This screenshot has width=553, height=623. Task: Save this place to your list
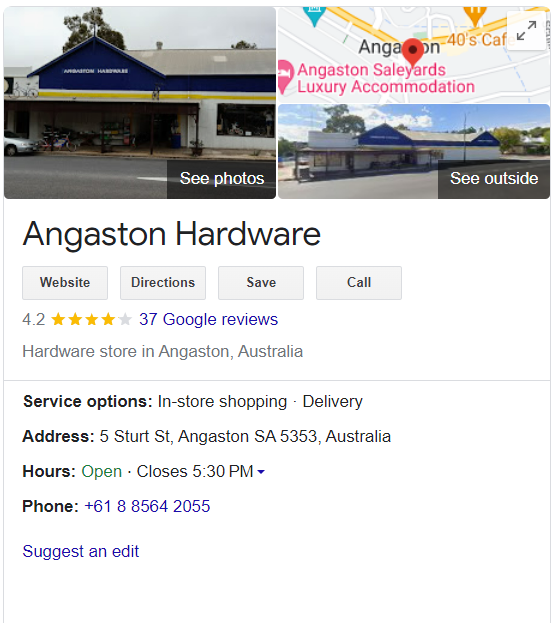tap(261, 283)
